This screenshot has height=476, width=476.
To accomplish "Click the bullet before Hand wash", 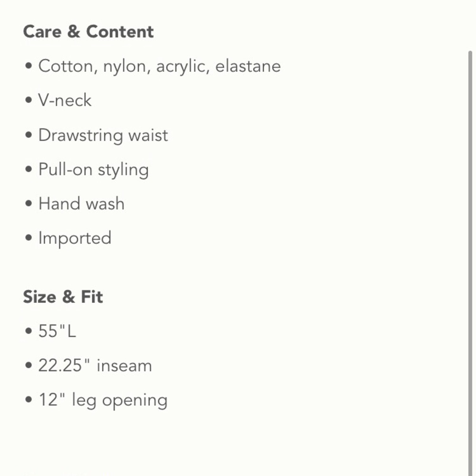I will 29,204.
